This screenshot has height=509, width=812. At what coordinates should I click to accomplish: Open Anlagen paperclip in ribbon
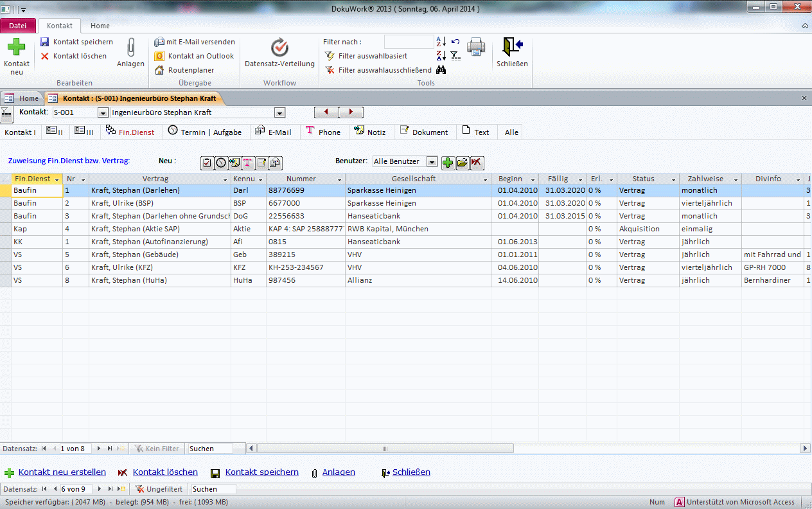coord(130,48)
